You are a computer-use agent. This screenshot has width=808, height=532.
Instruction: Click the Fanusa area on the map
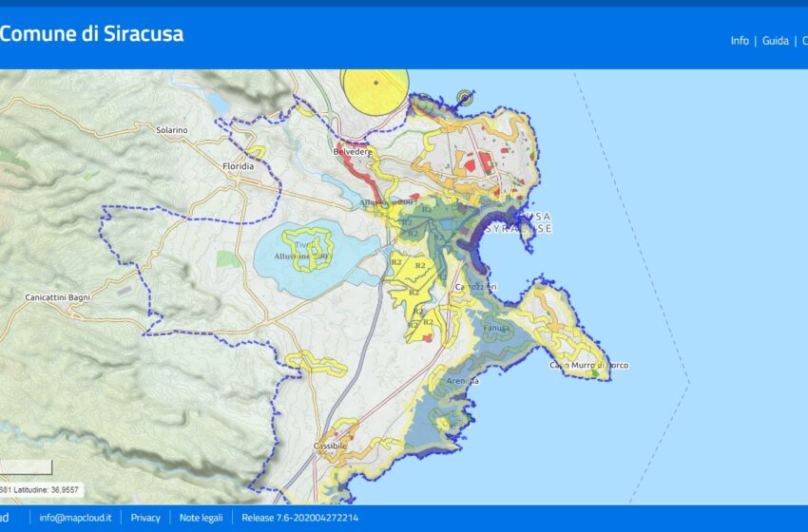[x=496, y=330]
